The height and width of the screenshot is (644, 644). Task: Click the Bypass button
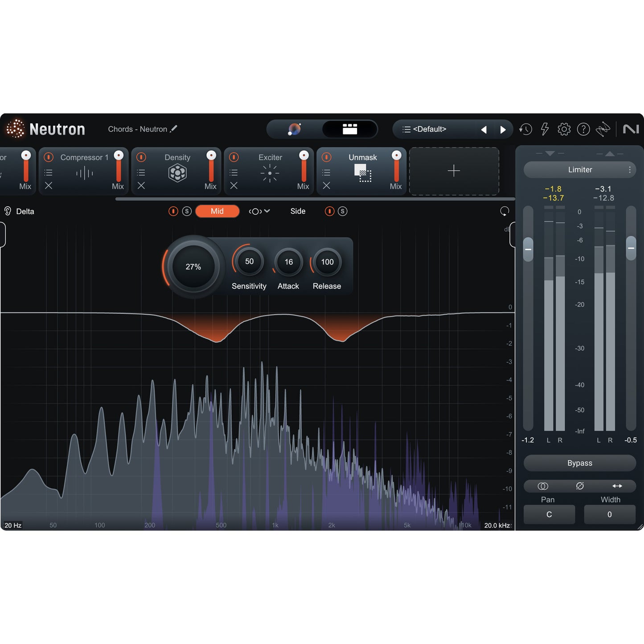point(579,463)
